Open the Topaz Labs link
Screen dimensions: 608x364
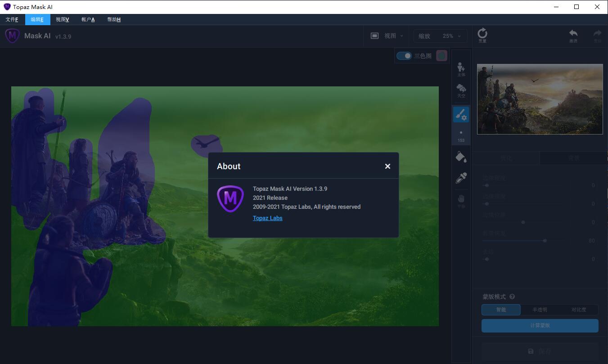268,218
